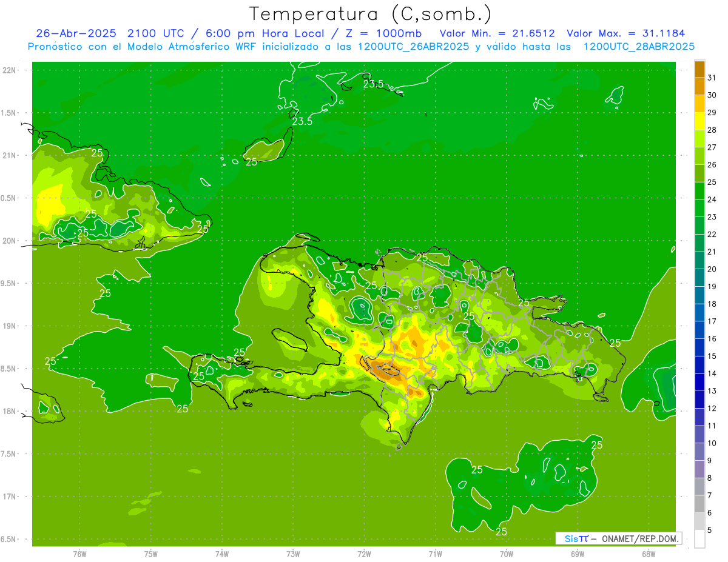Select the date text "26-Abr-2025"
Viewport: 728px width, 562px height.
click(76, 33)
